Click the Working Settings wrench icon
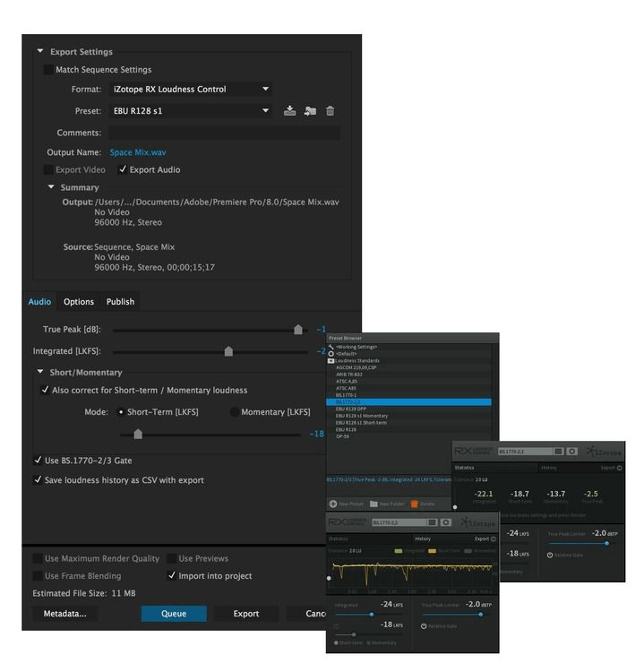This screenshot has width=644, height=672. pyautogui.click(x=331, y=347)
